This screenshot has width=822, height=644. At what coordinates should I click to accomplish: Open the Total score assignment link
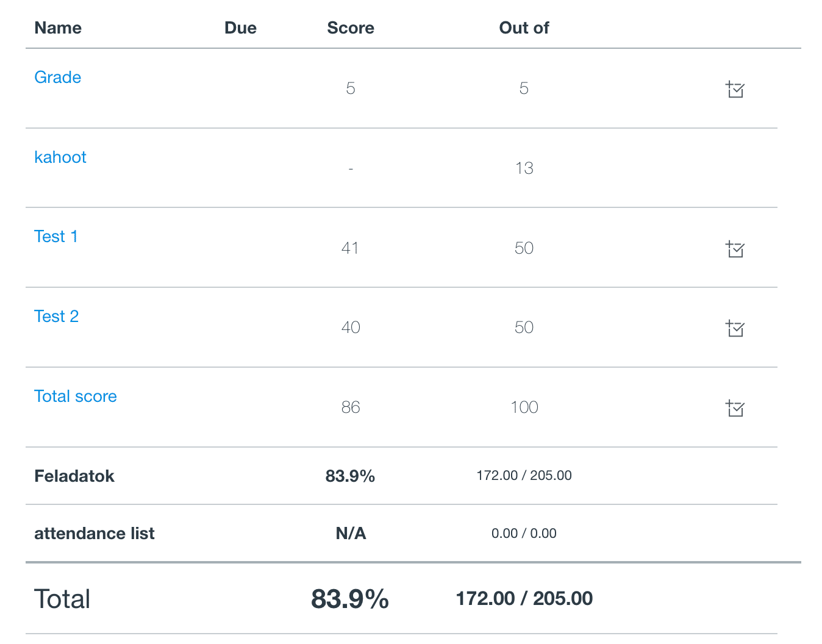[x=76, y=396]
